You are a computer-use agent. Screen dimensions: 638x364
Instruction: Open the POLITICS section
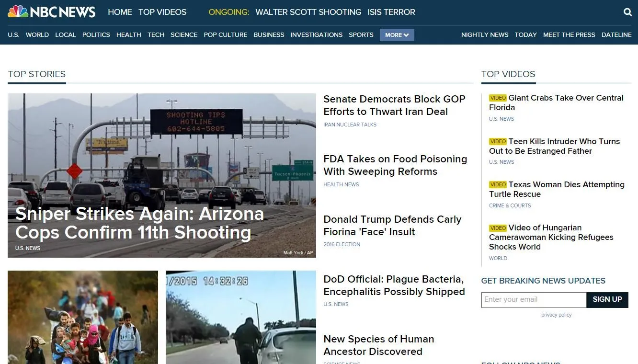pyautogui.click(x=96, y=34)
